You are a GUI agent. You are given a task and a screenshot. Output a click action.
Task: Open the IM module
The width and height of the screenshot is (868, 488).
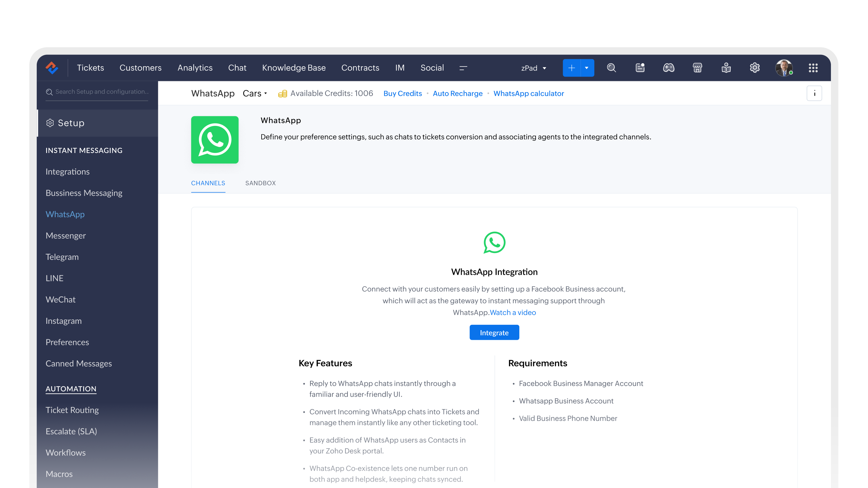coord(400,68)
